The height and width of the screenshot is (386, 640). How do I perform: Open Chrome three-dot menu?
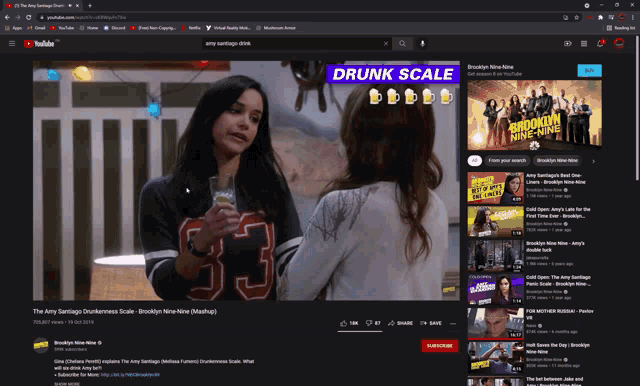pyautogui.click(x=633, y=17)
